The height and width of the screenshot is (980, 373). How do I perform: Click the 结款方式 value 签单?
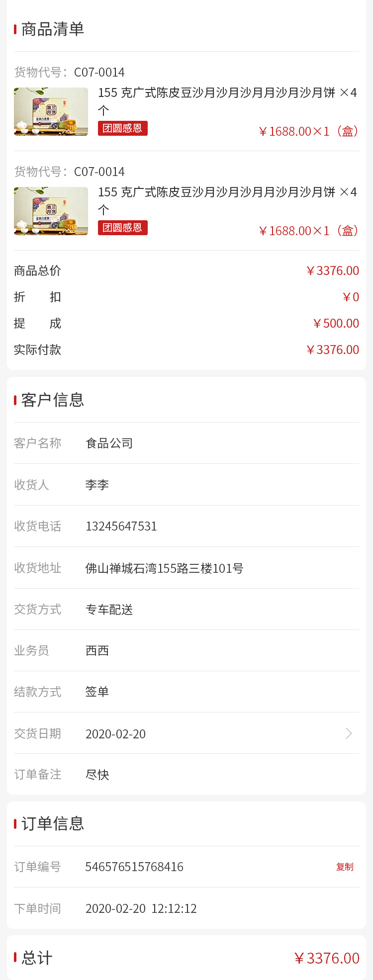(97, 692)
